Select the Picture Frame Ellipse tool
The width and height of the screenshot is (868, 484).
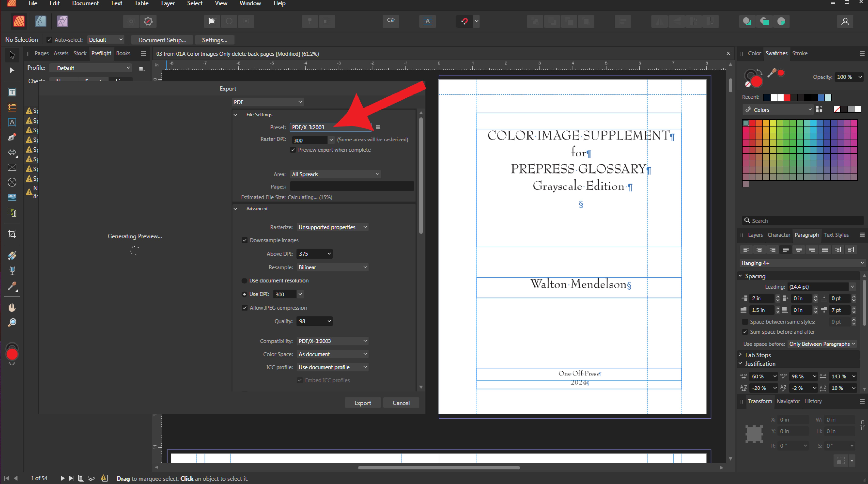(12, 182)
